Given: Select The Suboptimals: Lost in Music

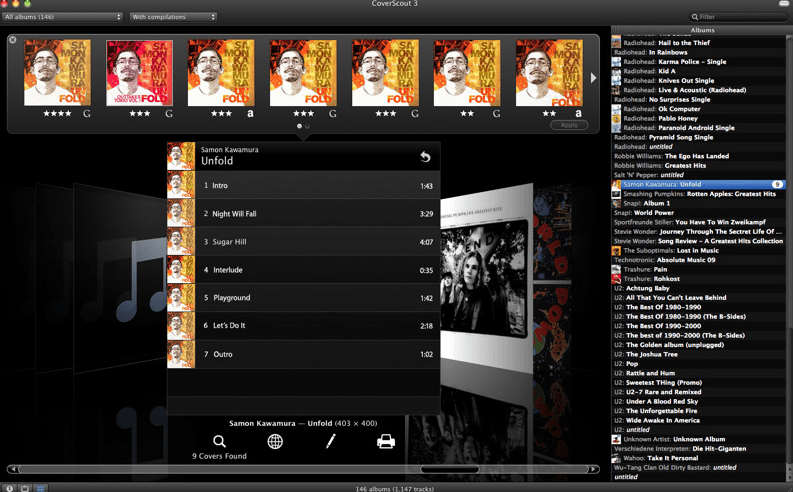Looking at the screenshot, I should 698,250.
